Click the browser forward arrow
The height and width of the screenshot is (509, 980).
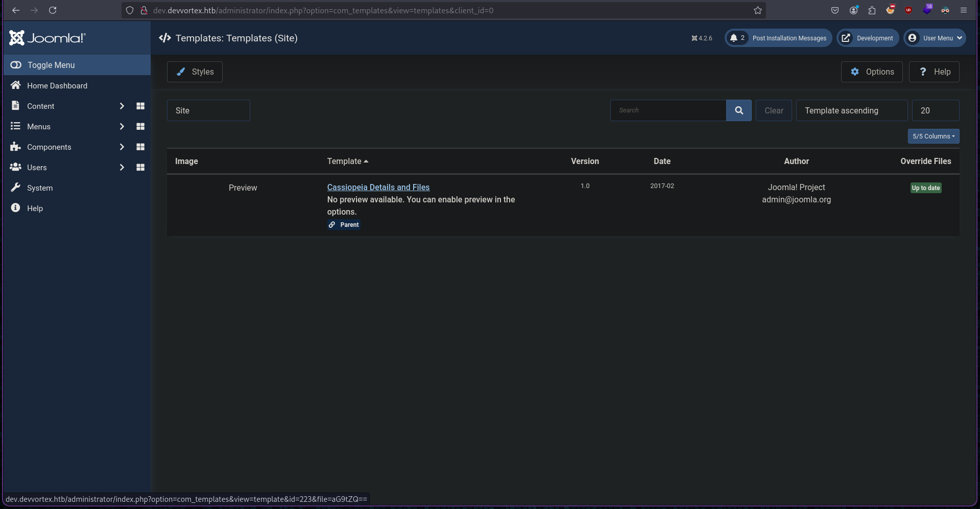[x=34, y=10]
